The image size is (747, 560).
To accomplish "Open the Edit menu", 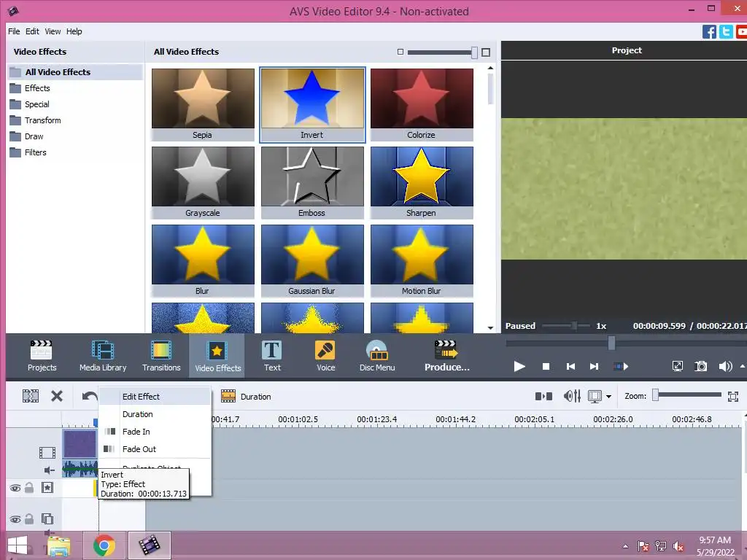I will coord(32,31).
